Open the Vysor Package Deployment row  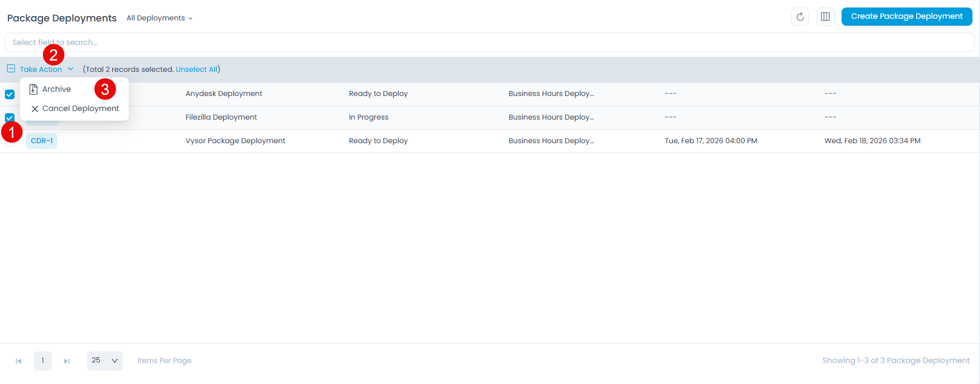pos(235,141)
